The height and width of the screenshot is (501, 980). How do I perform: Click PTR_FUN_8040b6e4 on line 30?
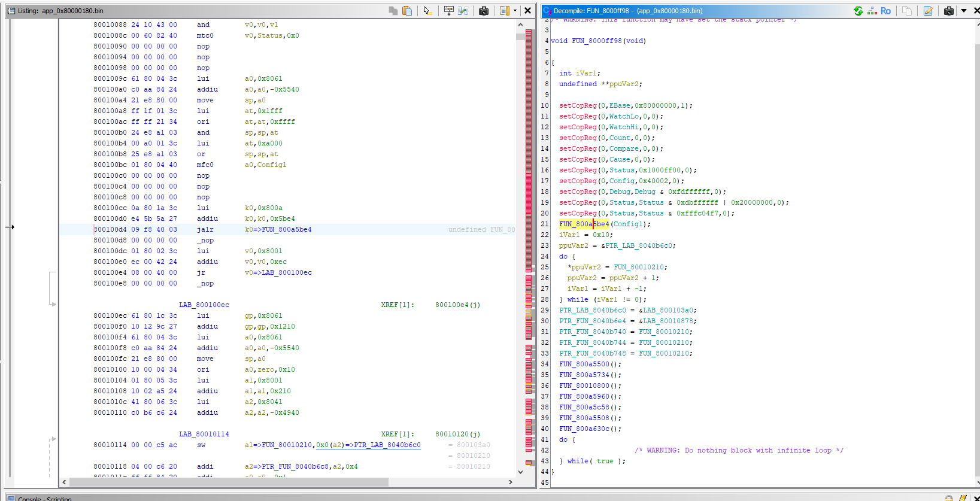[x=593, y=321]
